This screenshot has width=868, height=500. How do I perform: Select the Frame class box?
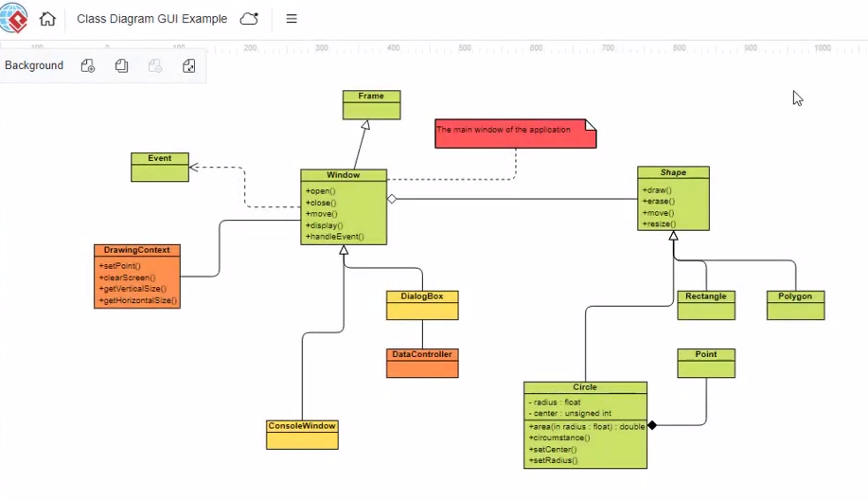pos(371,104)
